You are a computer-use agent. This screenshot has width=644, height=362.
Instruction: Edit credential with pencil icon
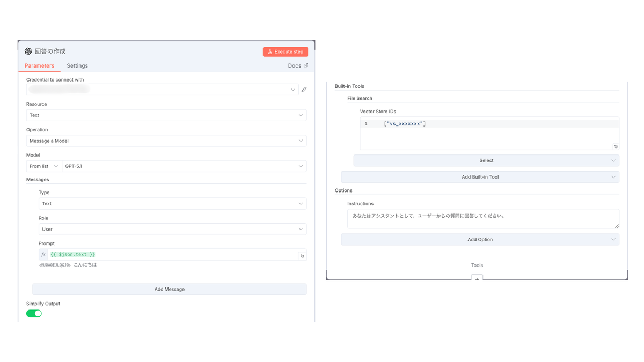(304, 90)
